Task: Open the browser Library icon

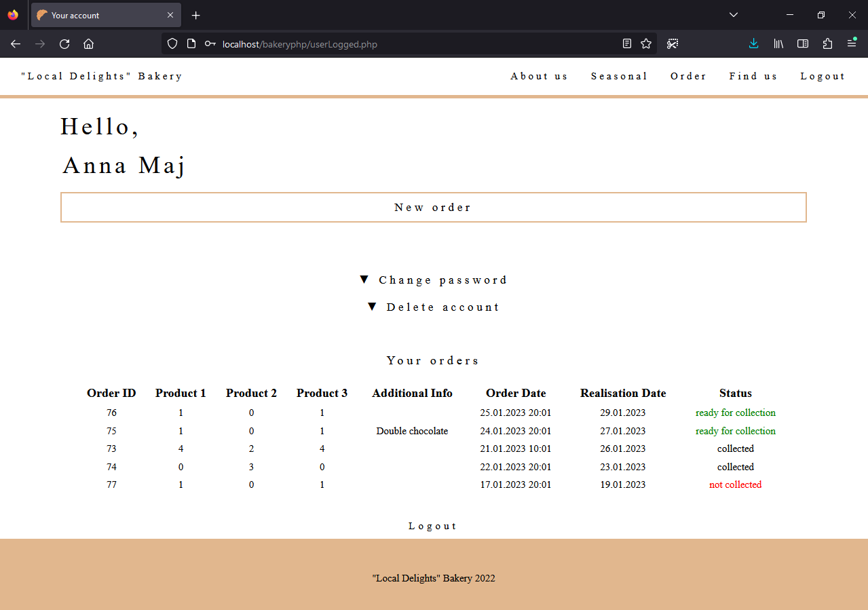Action: coord(778,43)
